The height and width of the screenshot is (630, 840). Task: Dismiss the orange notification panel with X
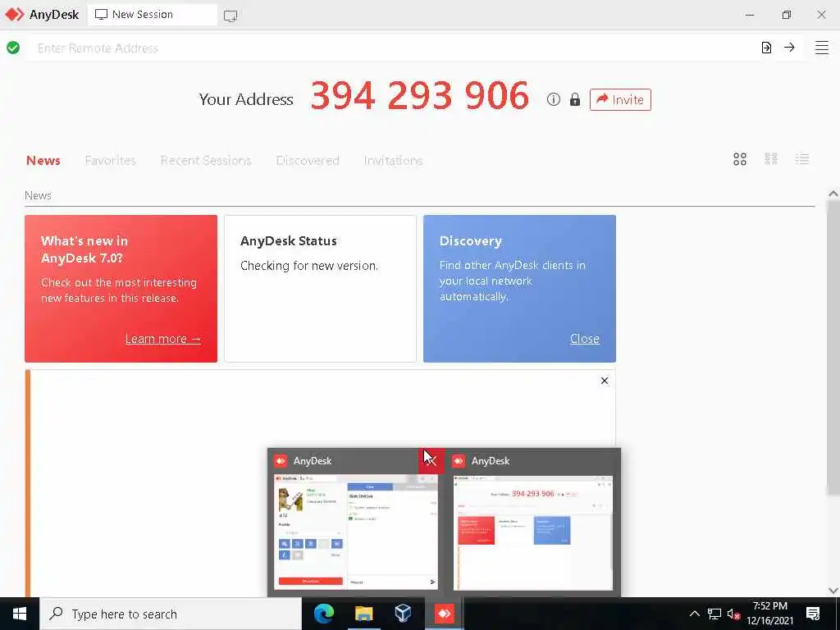click(605, 381)
